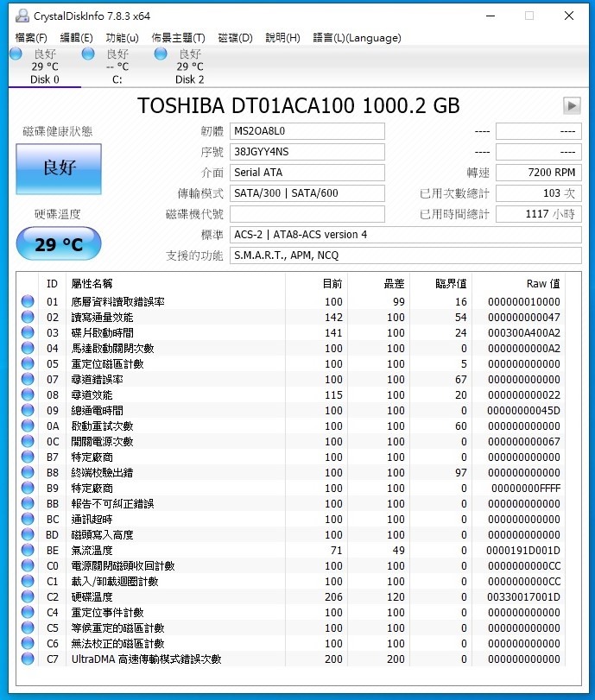Click the power on hours 1117 小時 field
The height and width of the screenshot is (700, 595).
click(x=539, y=214)
